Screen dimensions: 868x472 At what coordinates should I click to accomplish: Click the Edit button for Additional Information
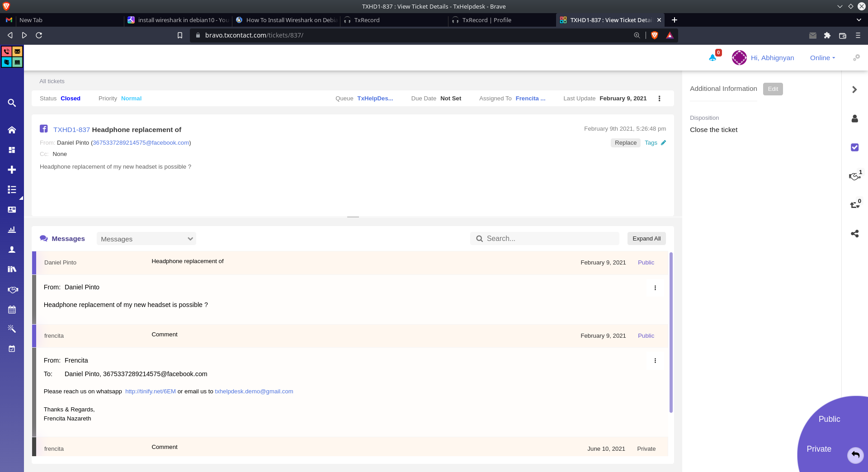click(x=773, y=89)
